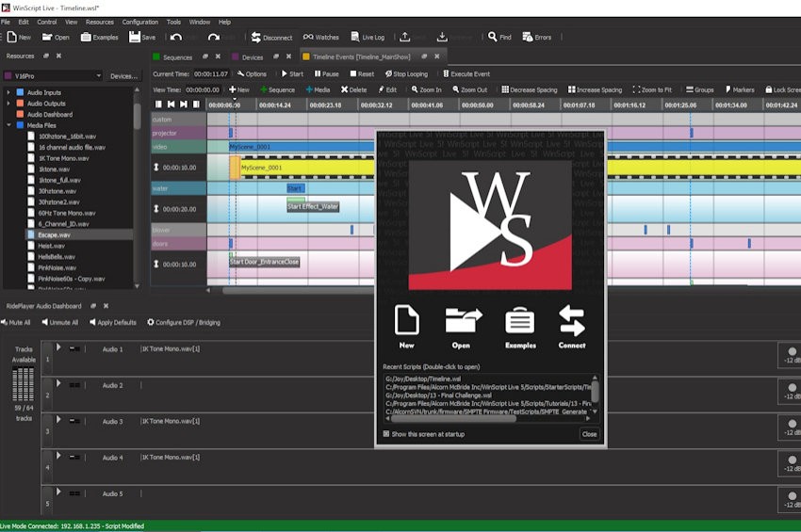Open the Watches panel icon
This screenshot has width=801, height=532.
coord(308,37)
